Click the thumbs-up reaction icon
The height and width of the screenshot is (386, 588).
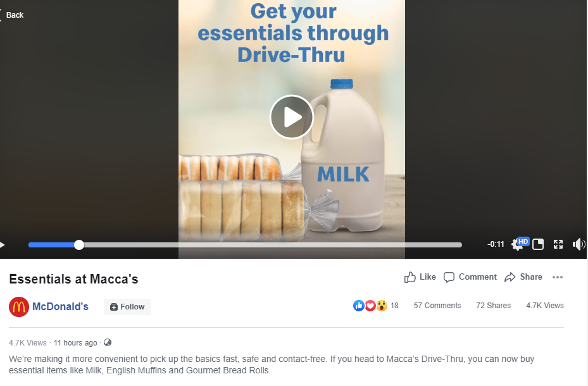(x=358, y=305)
